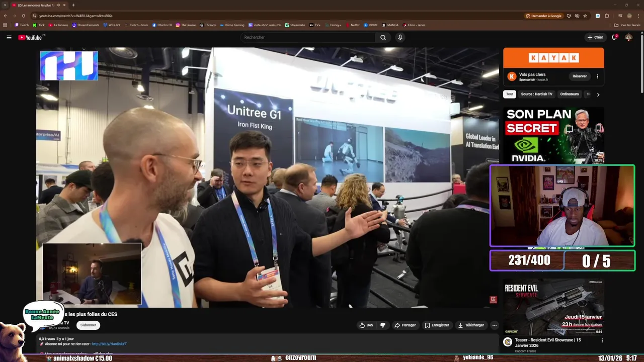Open the Resident Evil Showcase thumbnail

point(553,307)
